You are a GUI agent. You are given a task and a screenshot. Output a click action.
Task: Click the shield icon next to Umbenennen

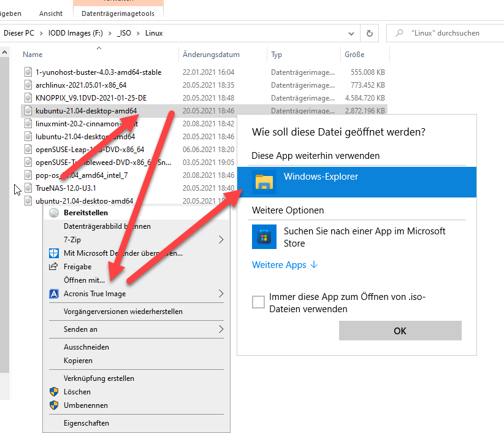pos(54,405)
